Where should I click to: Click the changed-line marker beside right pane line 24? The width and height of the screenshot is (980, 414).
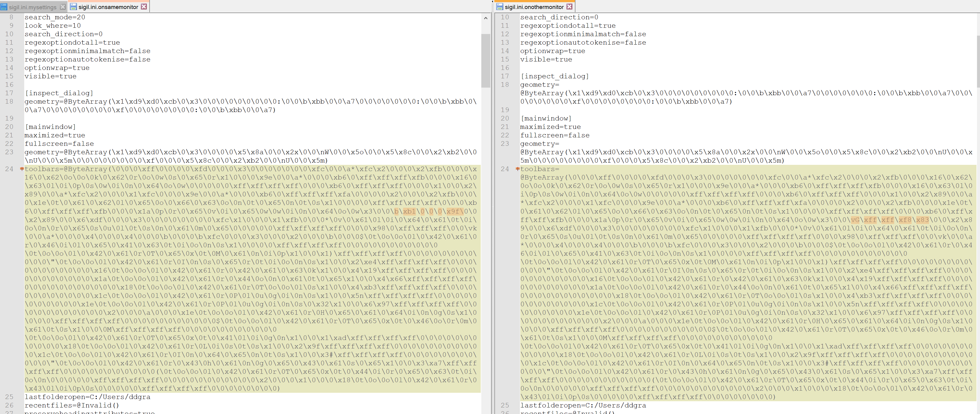tap(517, 169)
